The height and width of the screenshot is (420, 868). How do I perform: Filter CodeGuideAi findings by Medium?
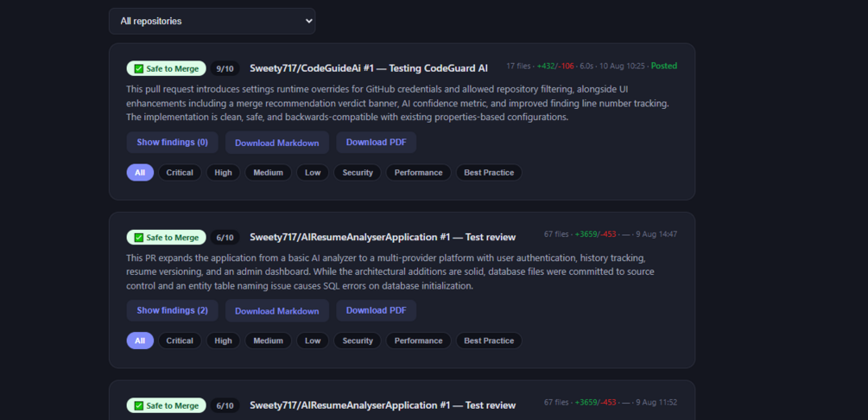(269, 172)
